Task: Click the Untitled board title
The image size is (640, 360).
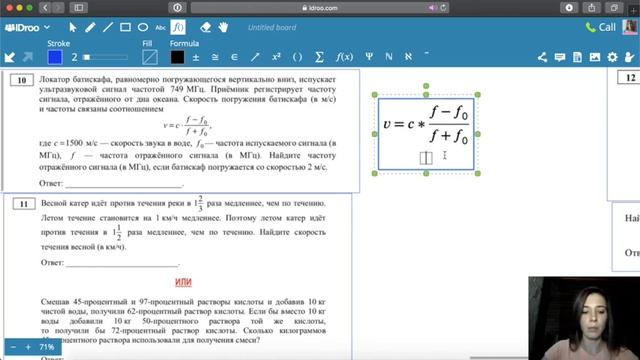Action: (x=272, y=28)
